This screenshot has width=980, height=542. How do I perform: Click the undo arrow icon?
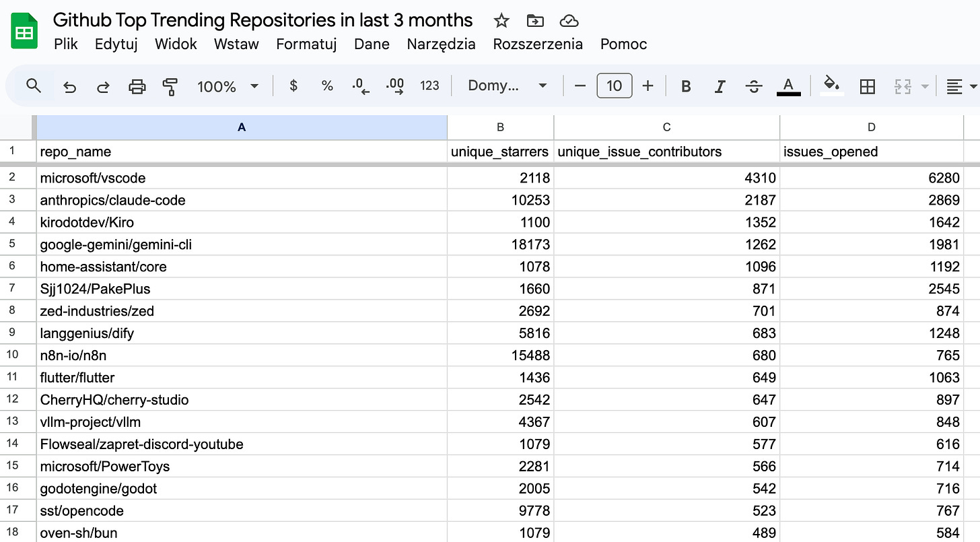pos(69,86)
